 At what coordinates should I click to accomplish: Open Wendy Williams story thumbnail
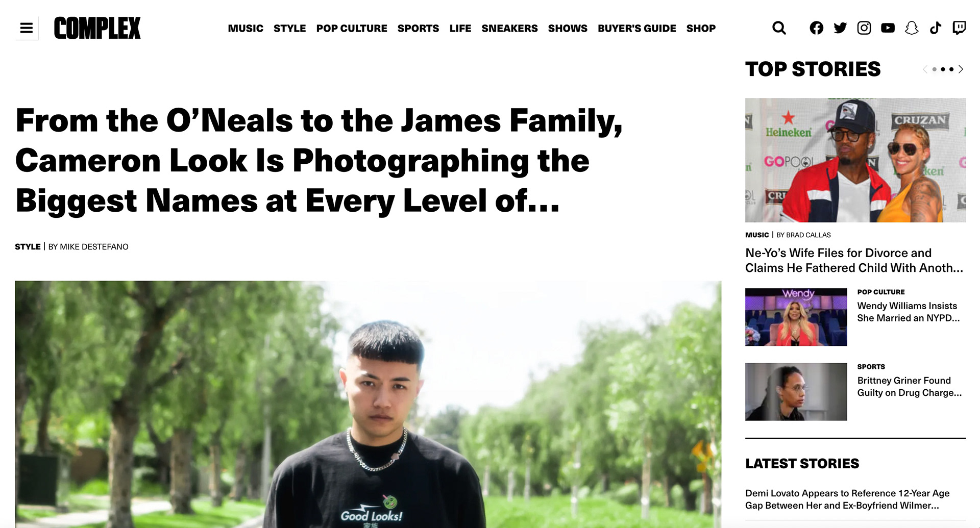tap(796, 317)
